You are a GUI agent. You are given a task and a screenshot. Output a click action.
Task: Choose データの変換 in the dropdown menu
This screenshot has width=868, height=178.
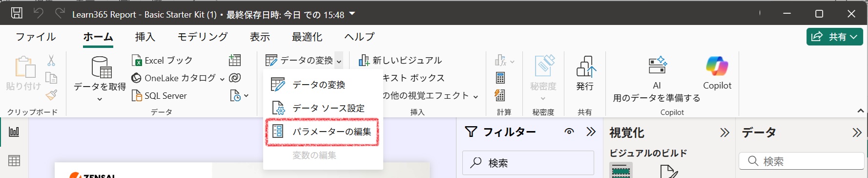pyautogui.click(x=323, y=85)
